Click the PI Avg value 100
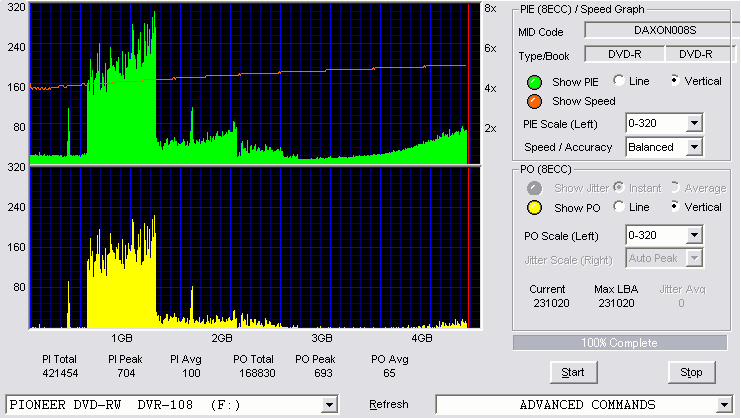The width and height of the screenshot is (741, 418). coord(191,373)
